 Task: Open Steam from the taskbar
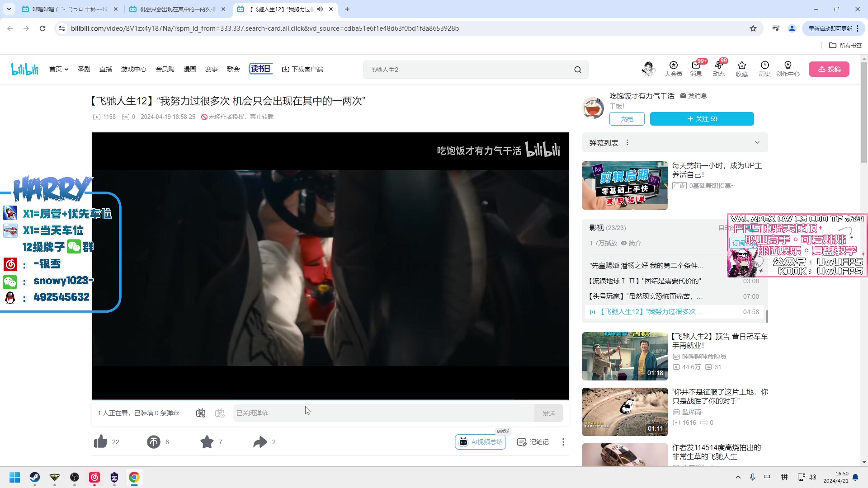coord(35,477)
